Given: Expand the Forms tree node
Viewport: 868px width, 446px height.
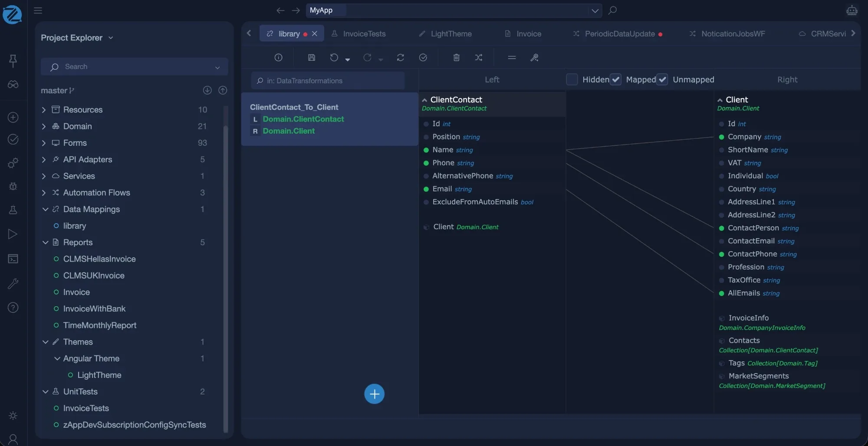Looking at the screenshot, I should click(44, 143).
